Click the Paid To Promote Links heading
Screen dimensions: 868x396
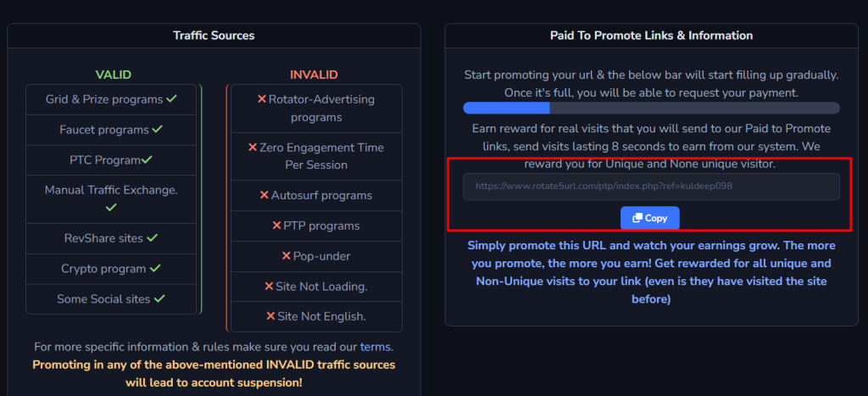click(651, 36)
